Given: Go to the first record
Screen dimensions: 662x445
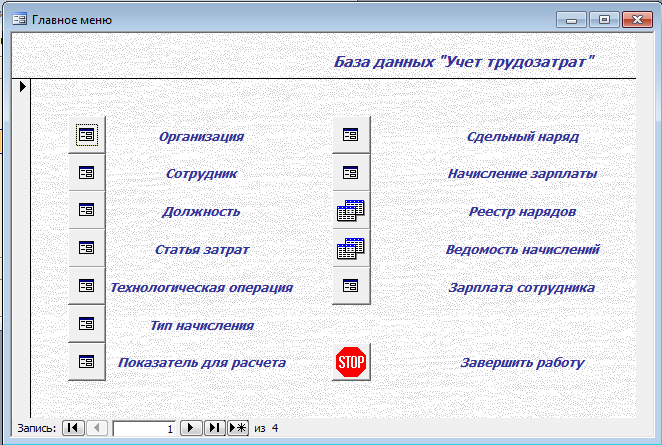Looking at the screenshot, I should tap(73, 428).
